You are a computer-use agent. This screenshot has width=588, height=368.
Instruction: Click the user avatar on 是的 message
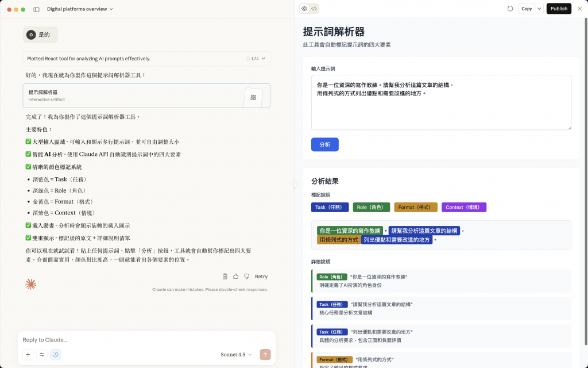click(x=31, y=35)
